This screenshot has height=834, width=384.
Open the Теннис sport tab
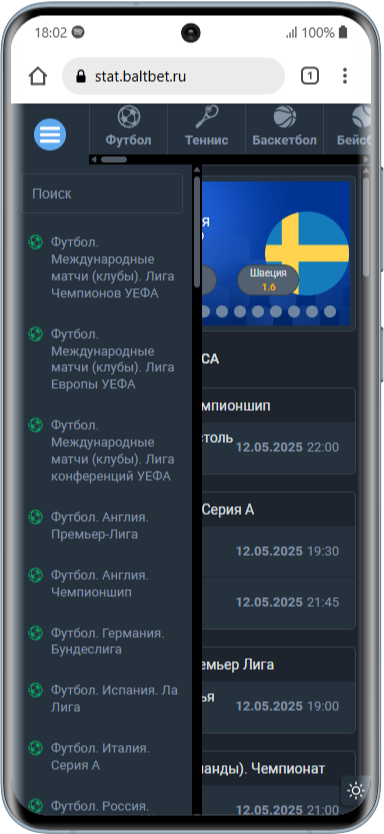[x=206, y=127]
